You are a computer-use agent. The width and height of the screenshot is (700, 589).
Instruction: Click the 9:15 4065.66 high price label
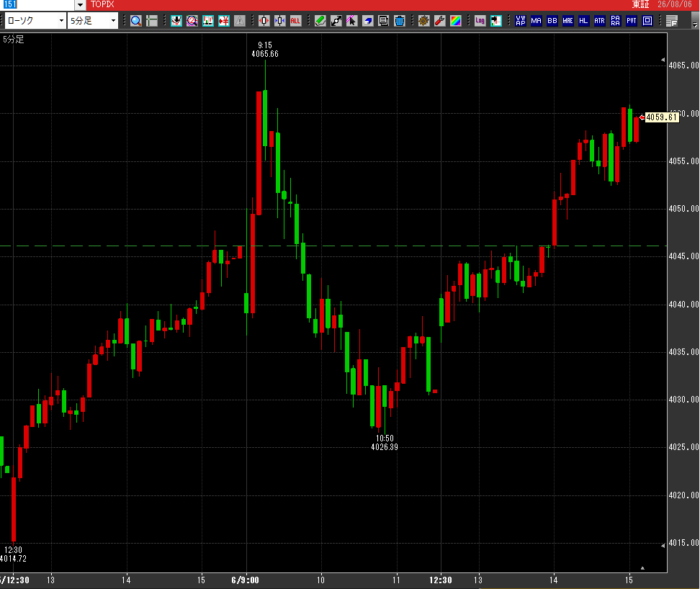(265, 50)
